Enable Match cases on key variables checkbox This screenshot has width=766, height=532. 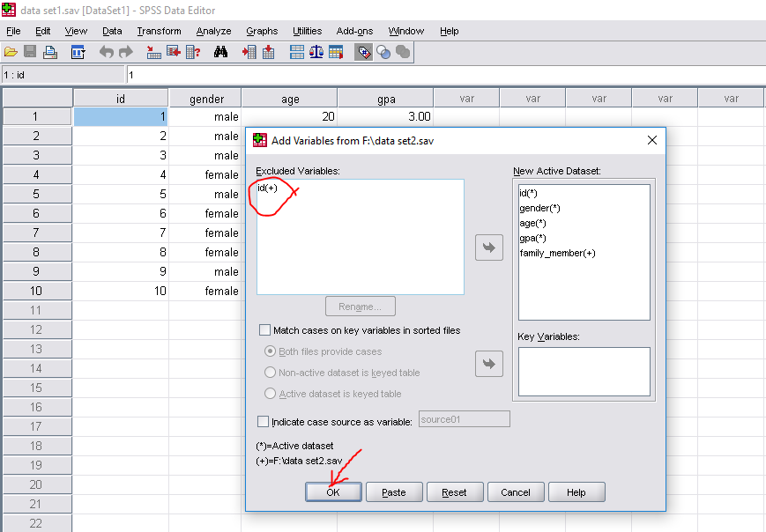tap(264, 330)
